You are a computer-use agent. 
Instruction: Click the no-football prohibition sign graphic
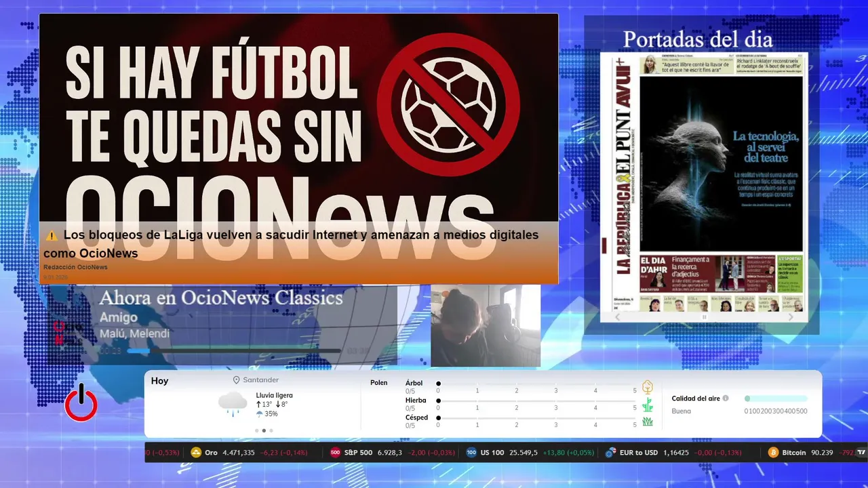coord(448,104)
